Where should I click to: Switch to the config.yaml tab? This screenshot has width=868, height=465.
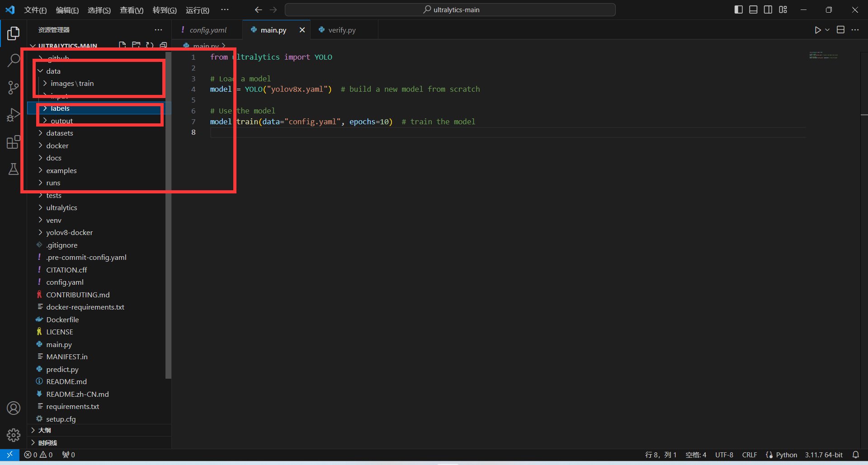(208, 30)
